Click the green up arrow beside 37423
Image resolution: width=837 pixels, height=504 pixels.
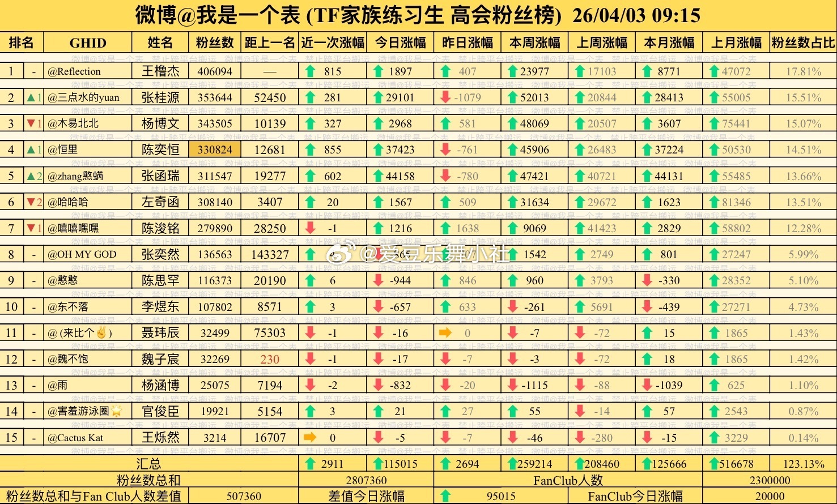point(379,150)
